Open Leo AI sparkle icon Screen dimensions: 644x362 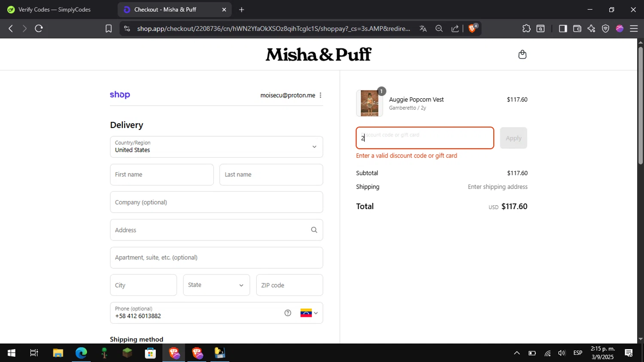click(591, 28)
